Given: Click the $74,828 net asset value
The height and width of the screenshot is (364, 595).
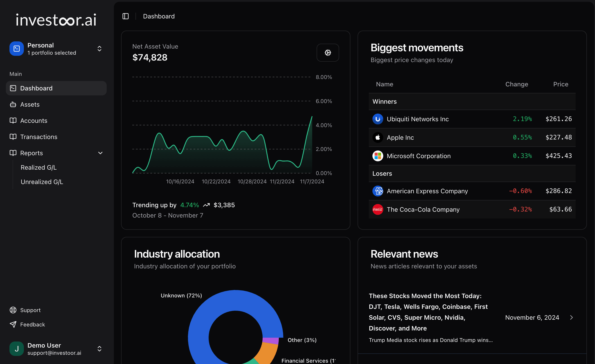Looking at the screenshot, I should 150,57.
